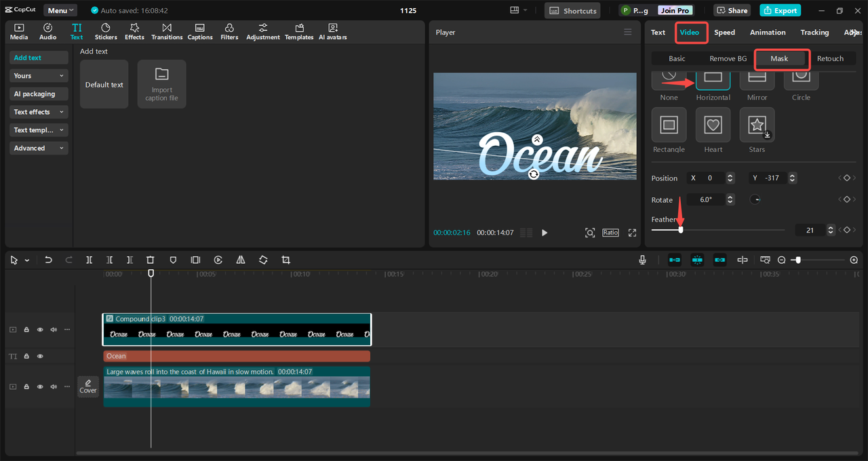Viewport: 868px width, 461px height.
Task: Expand the Advanced text section
Action: point(39,148)
